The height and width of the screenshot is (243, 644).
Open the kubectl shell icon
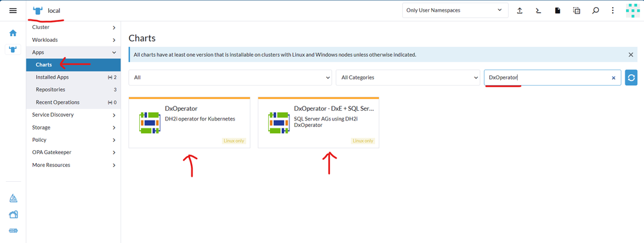pos(538,11)
